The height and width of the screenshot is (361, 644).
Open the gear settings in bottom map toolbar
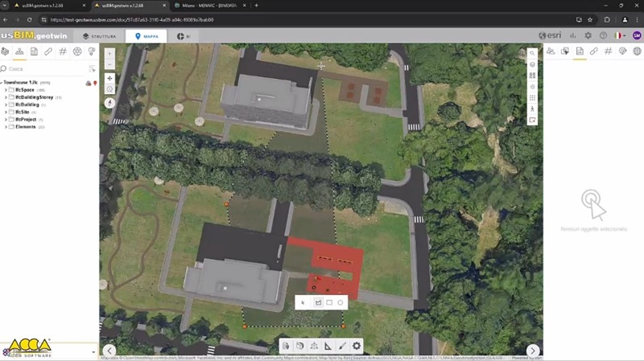click(x=357, y=347)
